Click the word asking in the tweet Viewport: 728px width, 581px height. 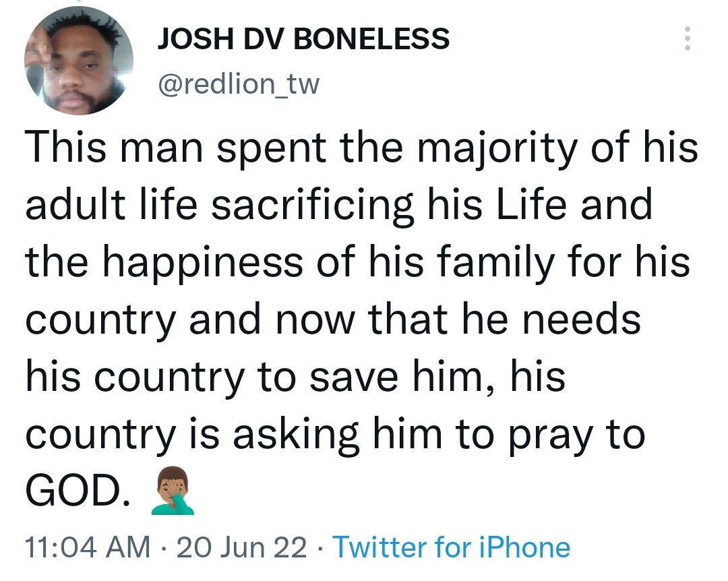click(296, 437)
